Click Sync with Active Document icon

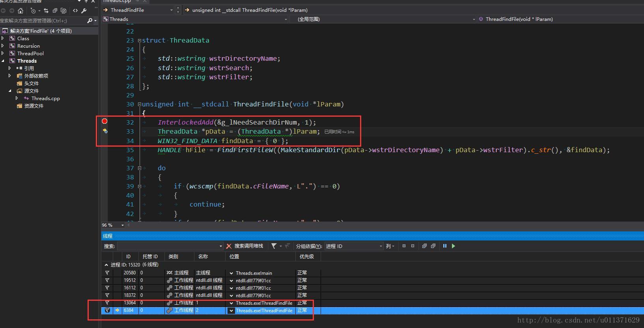[x=46, y=11]
